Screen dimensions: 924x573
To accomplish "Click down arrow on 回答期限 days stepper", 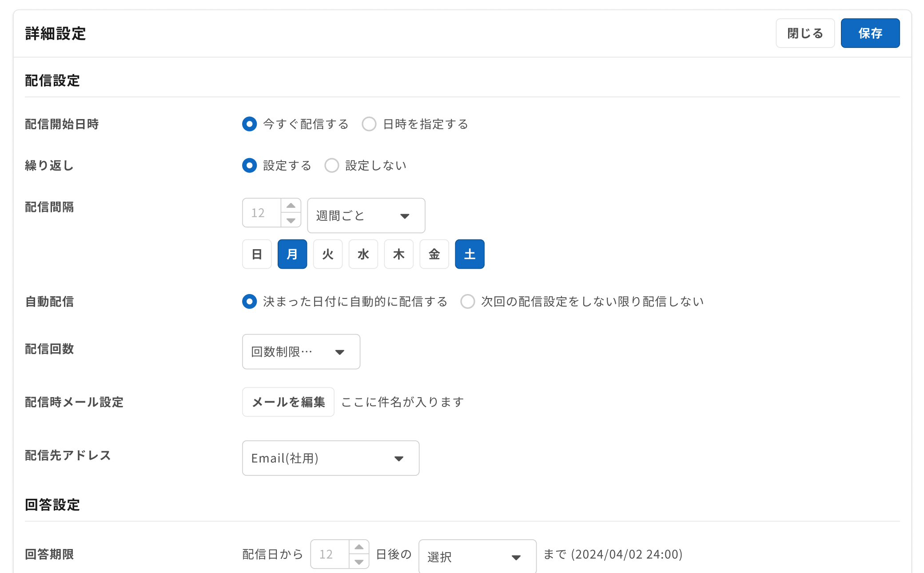I will pos(359,562).
